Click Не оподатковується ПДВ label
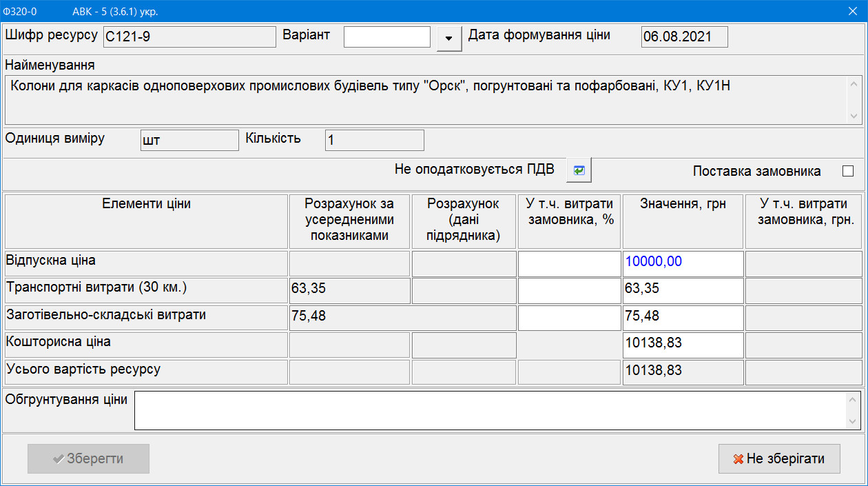Screen dimensions: 868x486 [475, 169]
